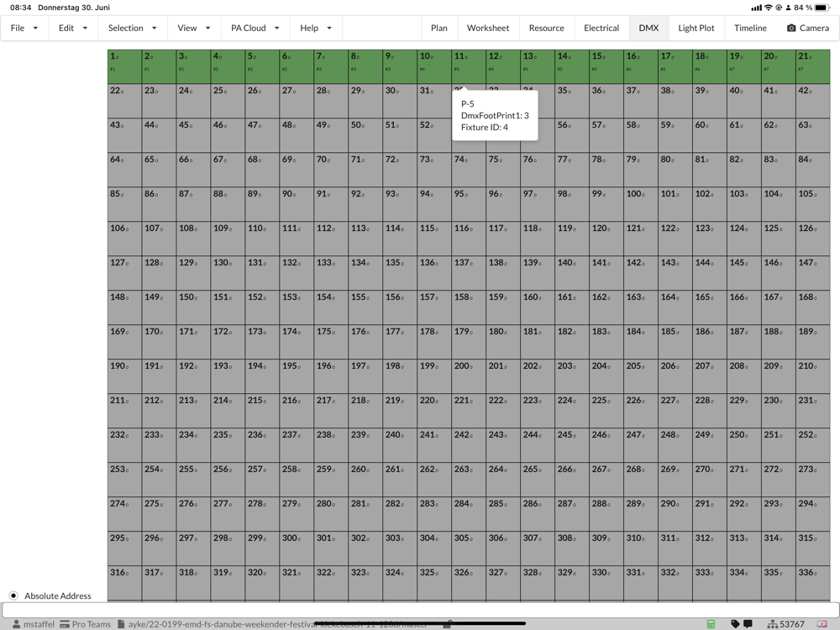This screenshot has height=630, width=840.
Task: Select DMX channel 256 cell
Action: point(228,480)
